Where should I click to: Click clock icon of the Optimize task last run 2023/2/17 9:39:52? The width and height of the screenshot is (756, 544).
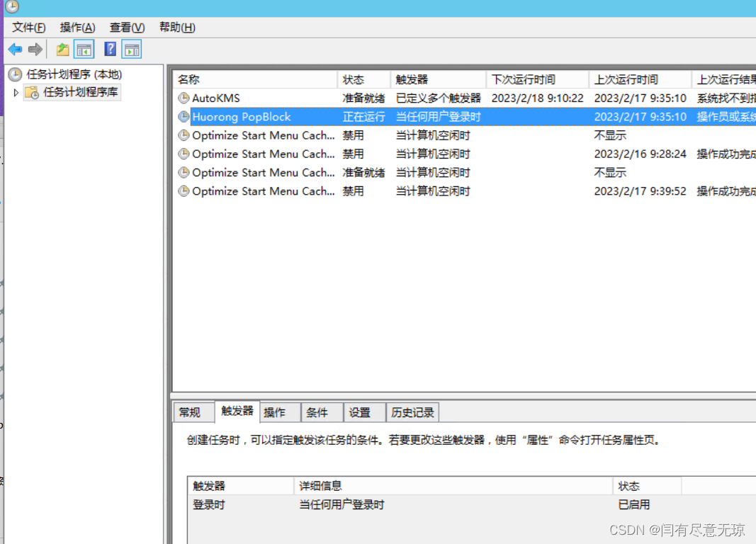coord(184,191)
